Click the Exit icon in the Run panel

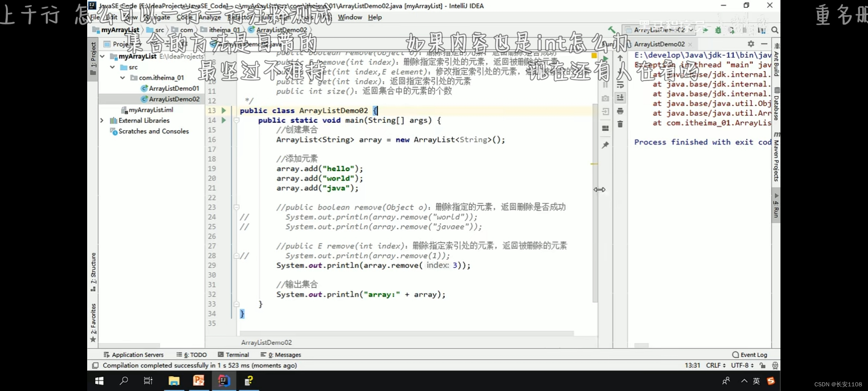pos(605,112)
